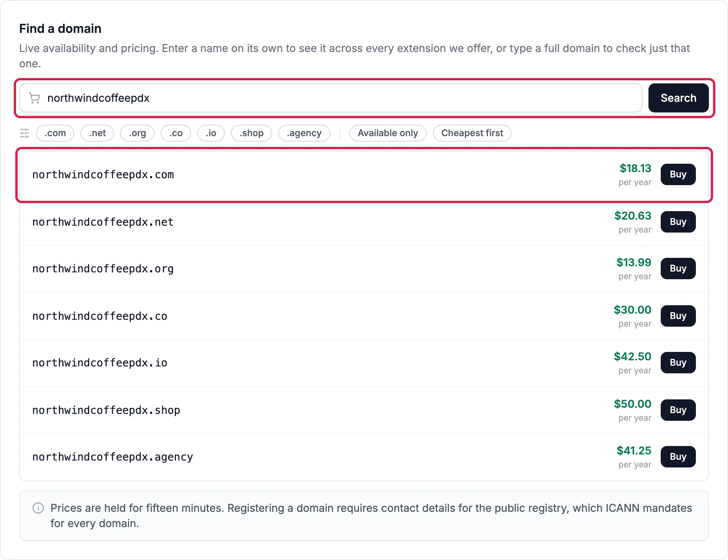
Task: Click the $13.99 price
Action: pos(634,262)
